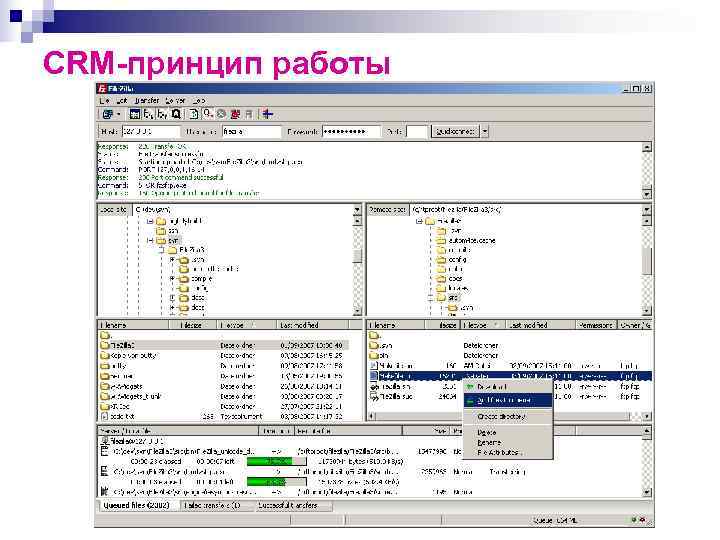The image size is (720, 540).
Task: Open the File menu
Action: (x=105, y=100)
